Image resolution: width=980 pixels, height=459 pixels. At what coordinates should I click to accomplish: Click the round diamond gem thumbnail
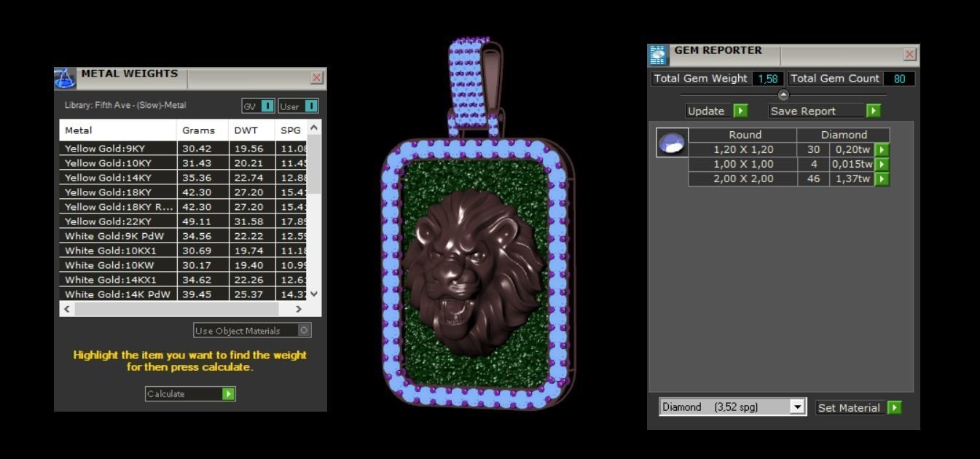[672, 142]
